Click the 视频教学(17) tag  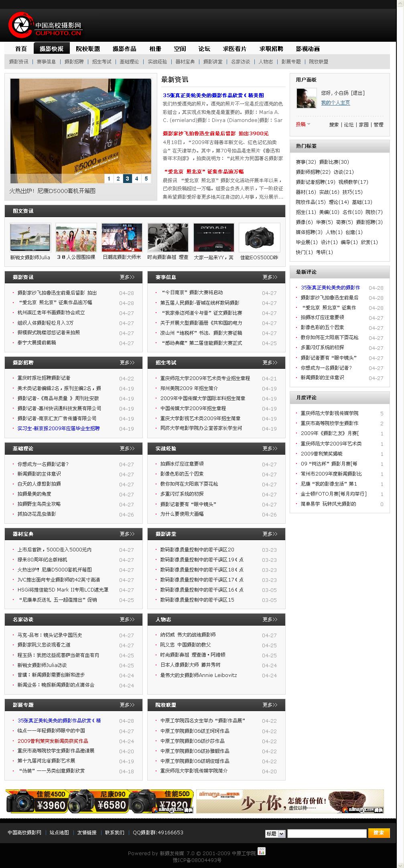click(x=353, y=182)
